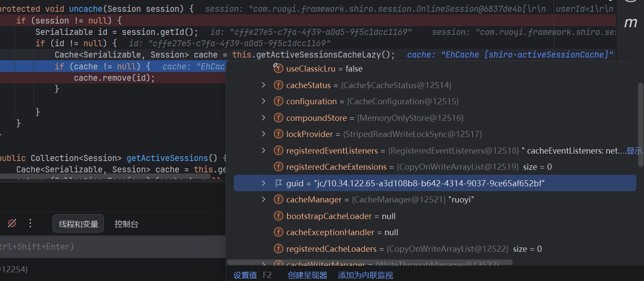The width and height of the screenshot is (644, 281).
Task: Click the evaluate expression input field
Action: click(x=113, y=247)
